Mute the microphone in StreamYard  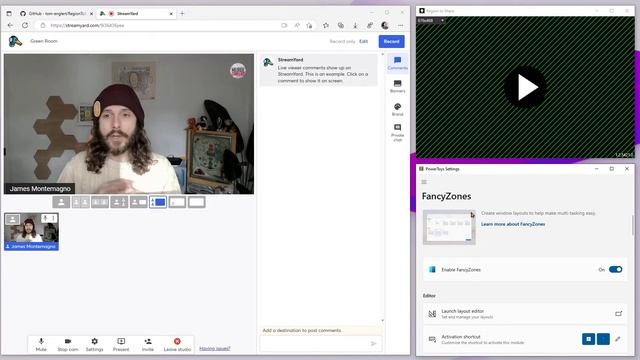click(41, 344)
